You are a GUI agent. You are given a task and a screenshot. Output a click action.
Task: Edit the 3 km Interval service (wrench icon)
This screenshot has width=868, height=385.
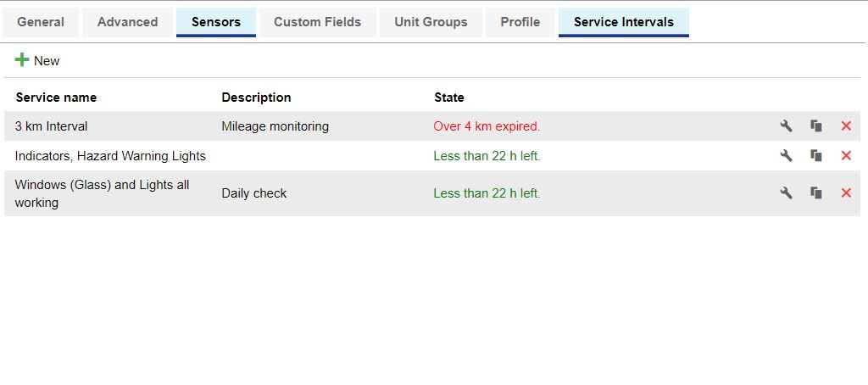(786, 126)
